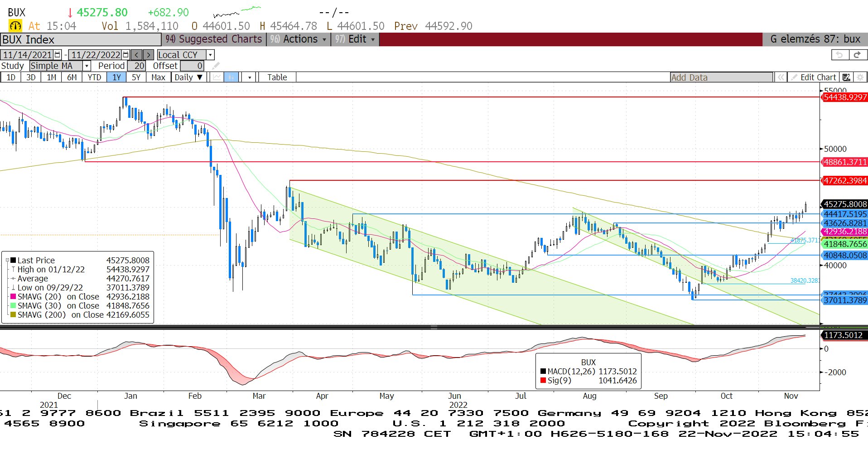868x459 pixels.
Task: Click the double-chevron collapse icon
Action: pyautogui.click(x=781, y=77)
